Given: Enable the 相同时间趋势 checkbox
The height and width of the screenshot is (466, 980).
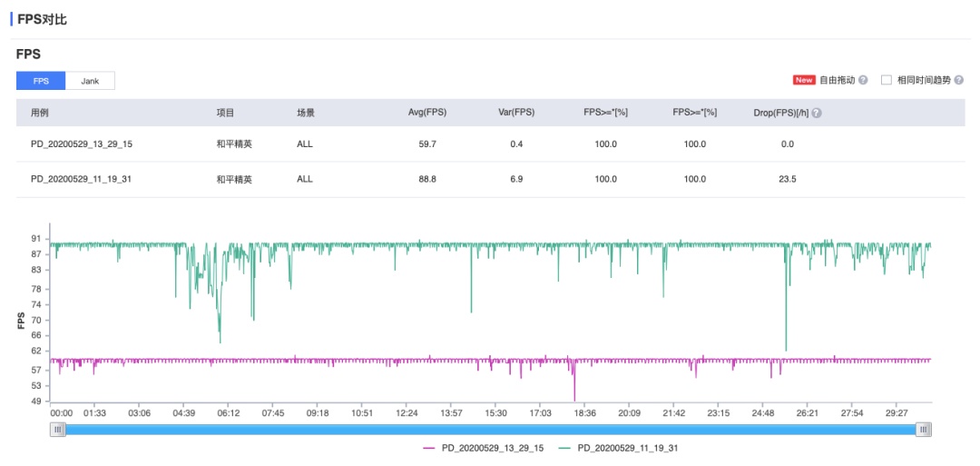Looking at the screenshot, I should [x=886, y=80].
